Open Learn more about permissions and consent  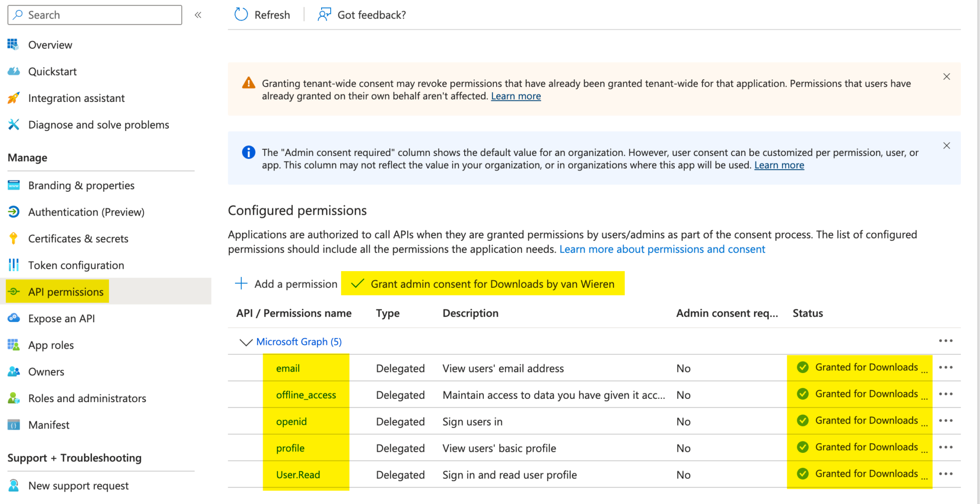[662, 249]
